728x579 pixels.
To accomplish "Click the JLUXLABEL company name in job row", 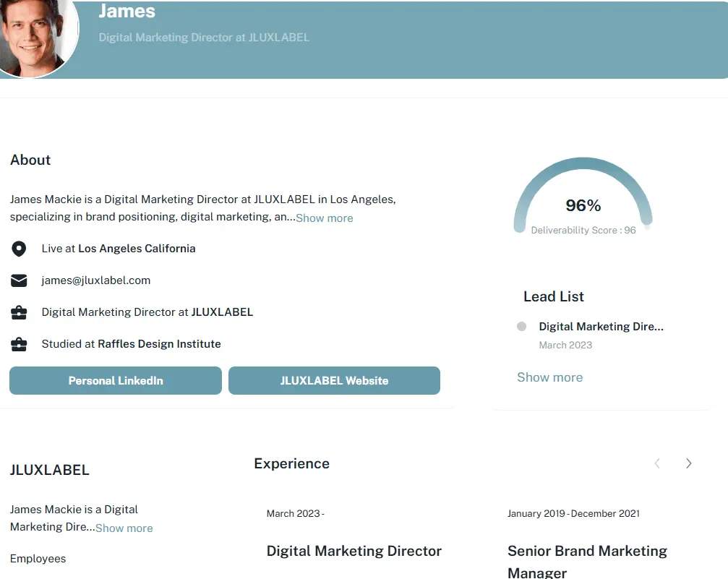I will 222,312.
